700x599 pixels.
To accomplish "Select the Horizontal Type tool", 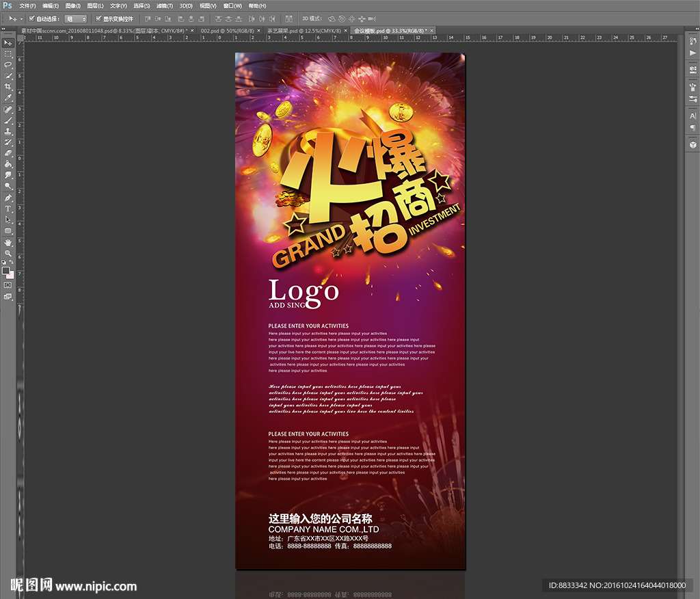I will tap(8, 209).
